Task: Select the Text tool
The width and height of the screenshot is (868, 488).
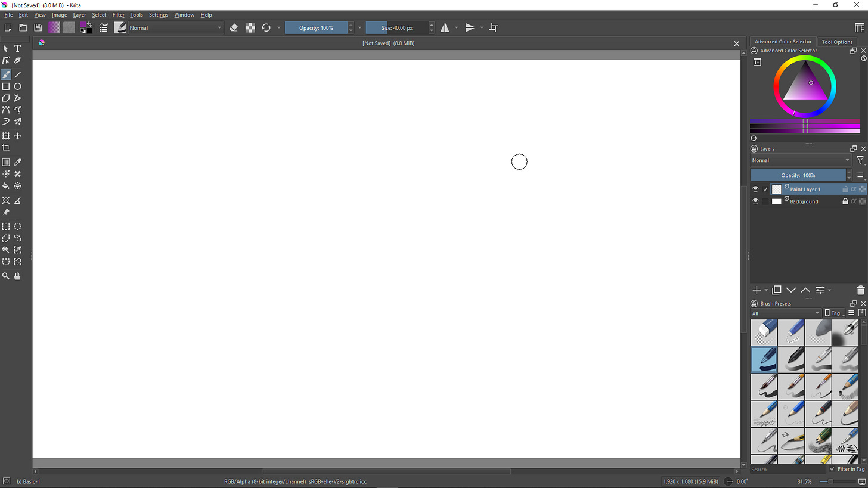Action: [x=18, y=48]
